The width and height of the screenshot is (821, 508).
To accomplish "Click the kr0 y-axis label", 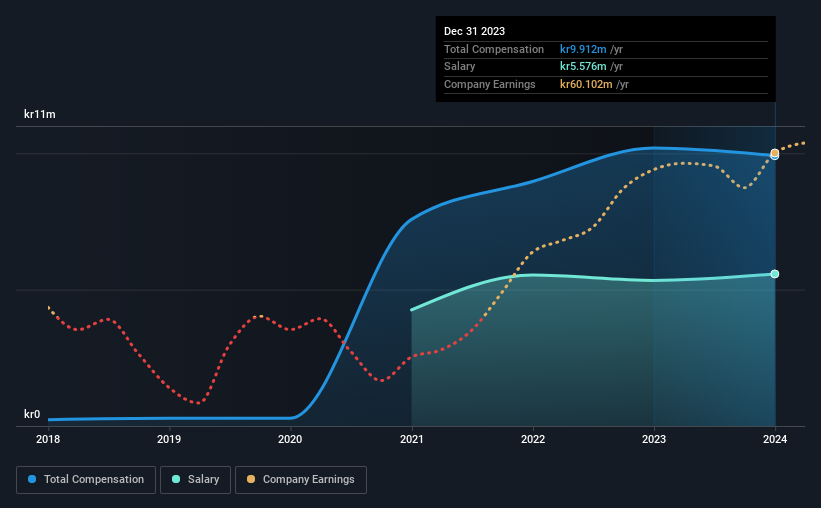I will click(32, 414).
